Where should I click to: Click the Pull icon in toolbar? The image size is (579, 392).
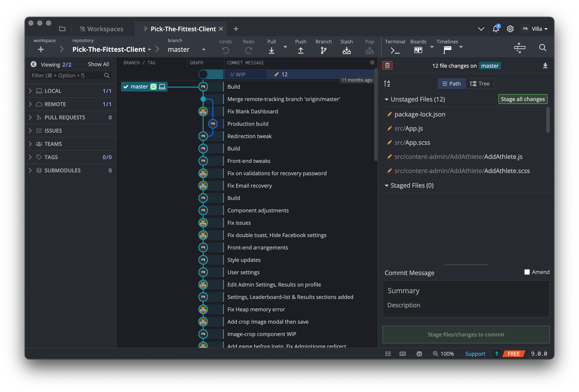[x=271, y=50]
